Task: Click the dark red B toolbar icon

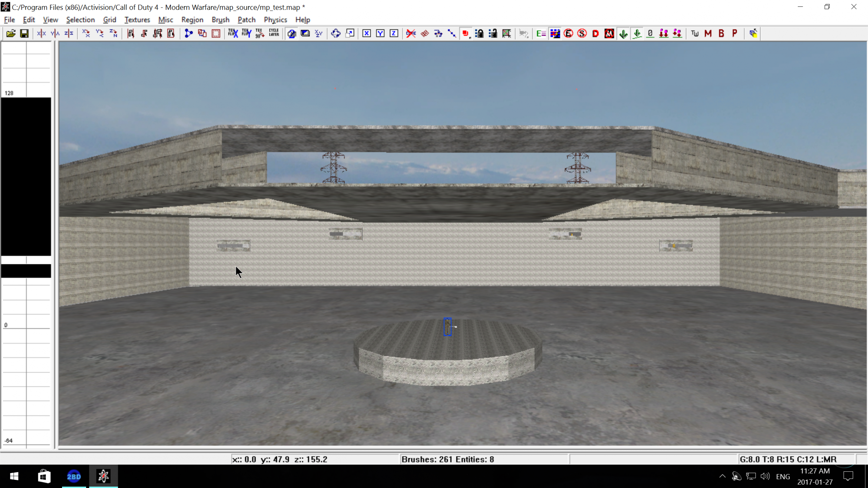Action: click(722, 33)
